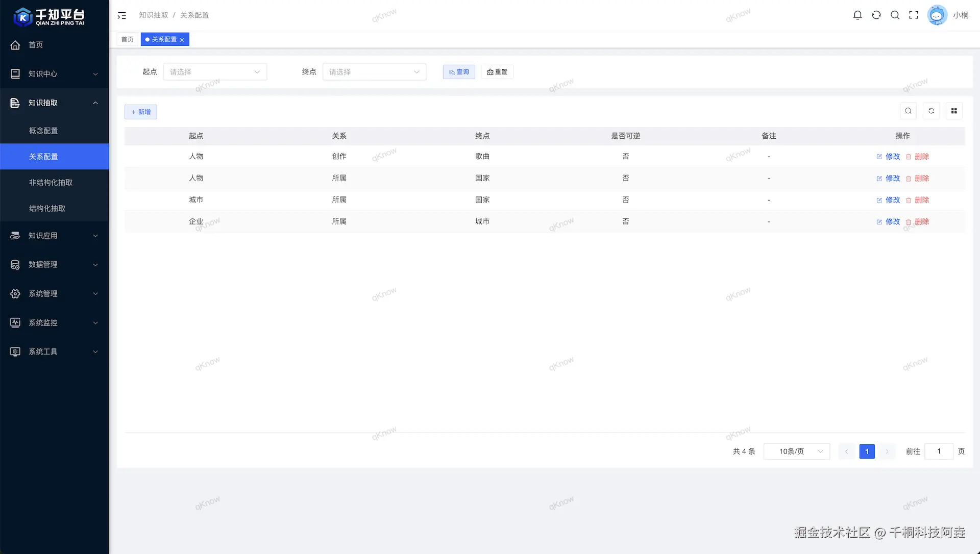Toggle fullscreen mode icon

tap(914, 15)
